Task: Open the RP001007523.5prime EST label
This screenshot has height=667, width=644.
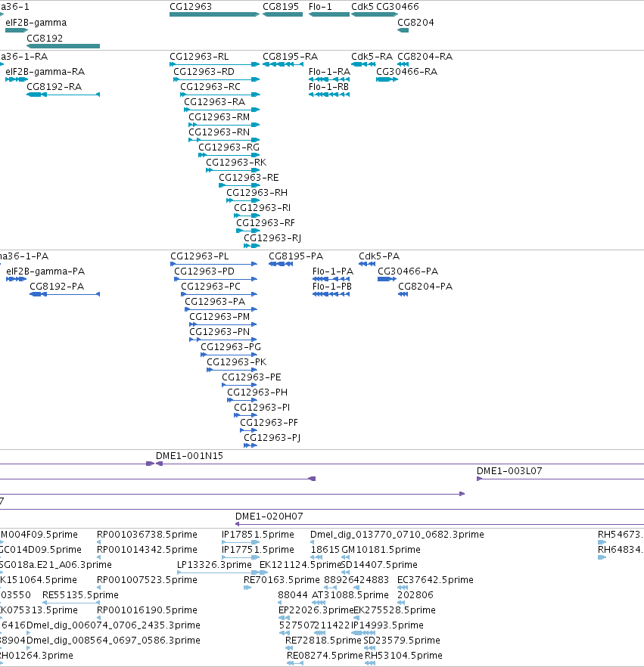Action: [x=147, y=580]
